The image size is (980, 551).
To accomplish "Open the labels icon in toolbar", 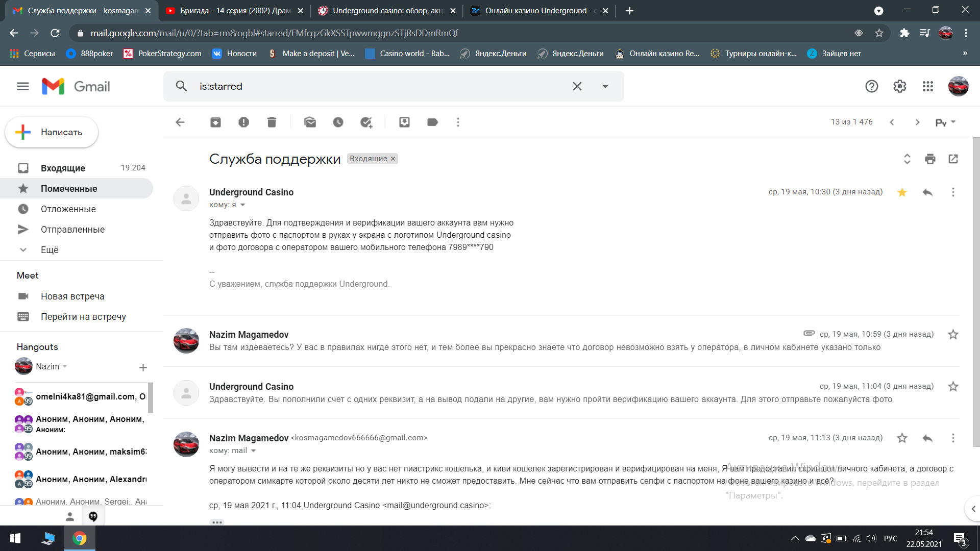I will tap(432, 122).
